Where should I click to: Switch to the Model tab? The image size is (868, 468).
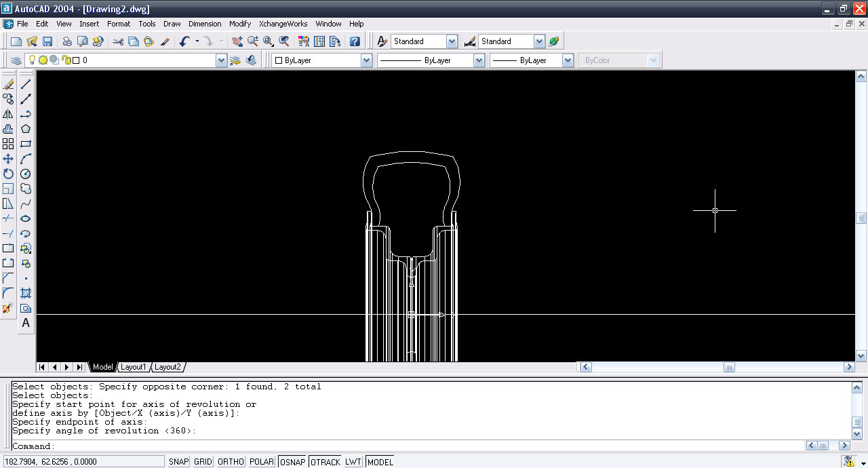[x=103, y=367]
